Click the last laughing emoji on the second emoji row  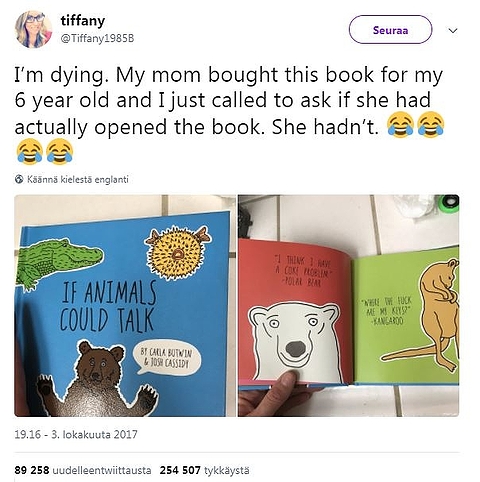pyautogui.click(x=60, y=152)
